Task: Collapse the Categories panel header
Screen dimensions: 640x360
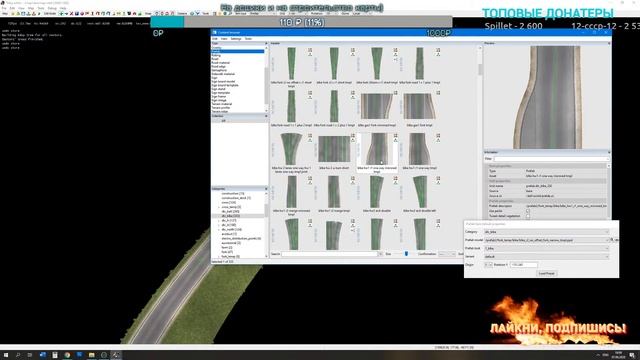Action: click(x=267, y=189)
